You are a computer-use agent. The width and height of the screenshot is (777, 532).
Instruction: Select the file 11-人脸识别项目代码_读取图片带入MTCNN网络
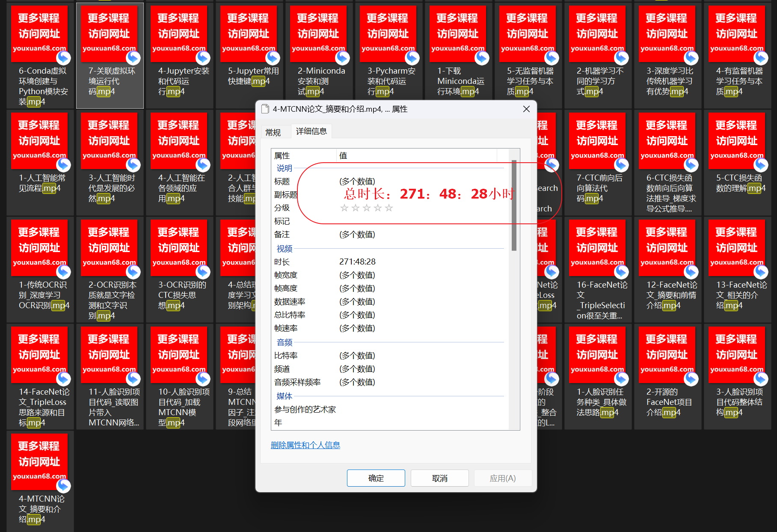click(x=110, y=377)
